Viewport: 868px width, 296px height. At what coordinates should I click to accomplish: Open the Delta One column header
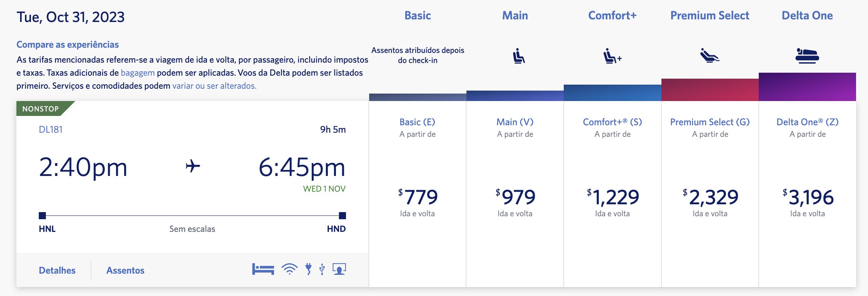[807, 15]
